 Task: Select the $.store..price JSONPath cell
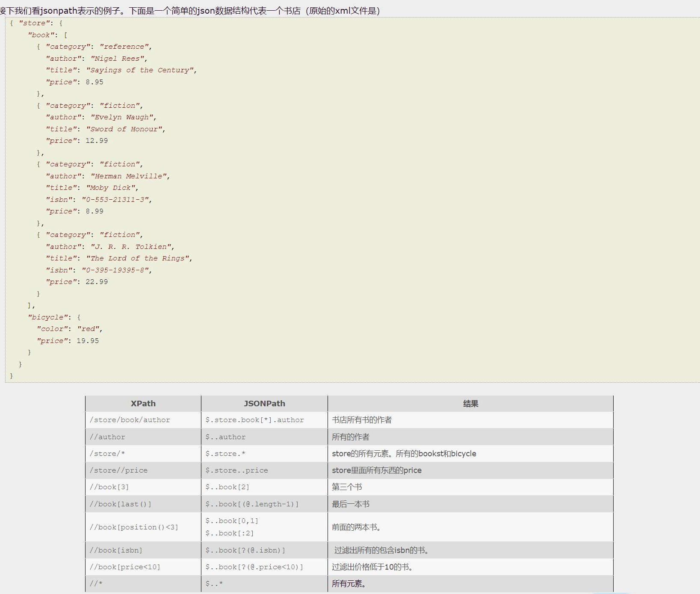[x=264, y=470]
